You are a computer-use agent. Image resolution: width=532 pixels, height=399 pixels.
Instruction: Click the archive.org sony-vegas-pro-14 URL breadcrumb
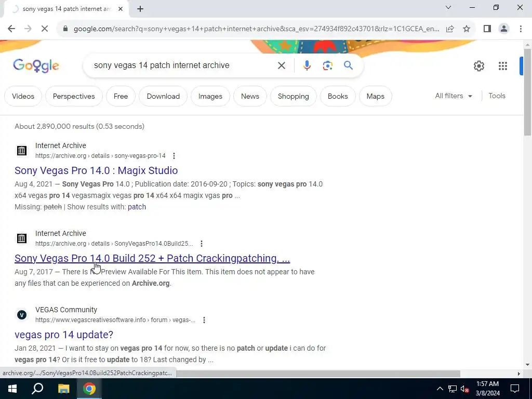[100, 156]
